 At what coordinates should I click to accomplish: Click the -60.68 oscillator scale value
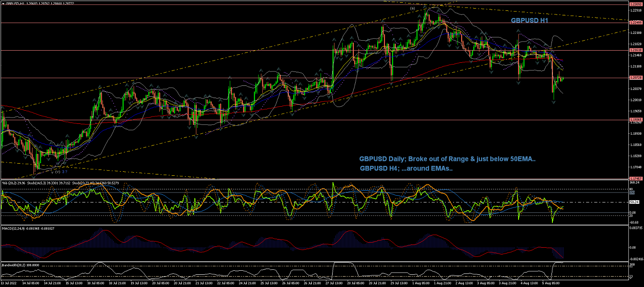click(x=635, y=222)
